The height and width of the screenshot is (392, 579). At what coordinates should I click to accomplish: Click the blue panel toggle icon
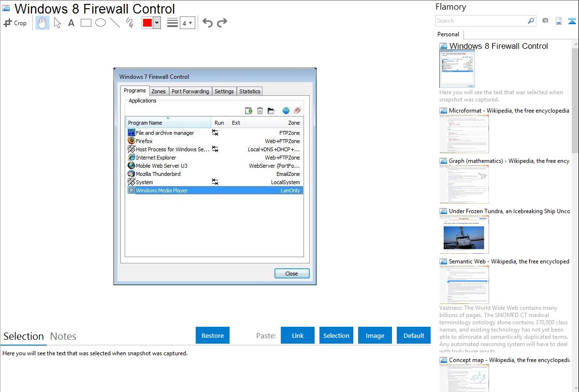tap(572, 21)
